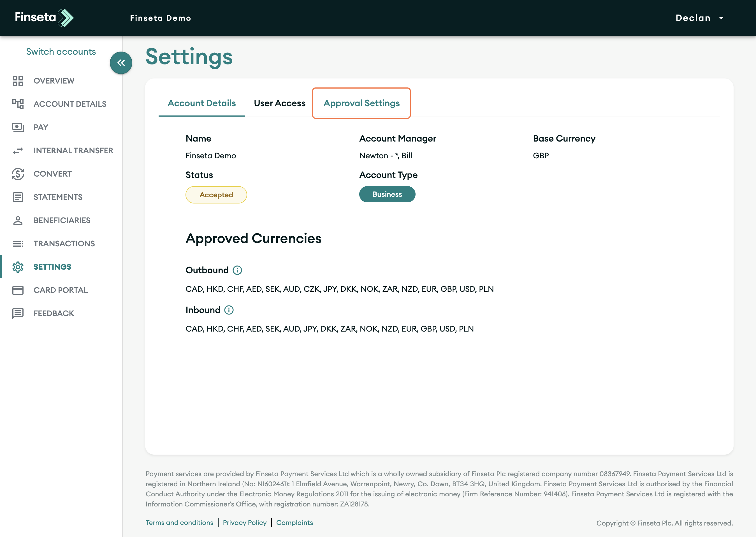This screenshot has height=537, width=756.
Task: Click the Internal Transfer arrows icon
Action: point(18,151)
